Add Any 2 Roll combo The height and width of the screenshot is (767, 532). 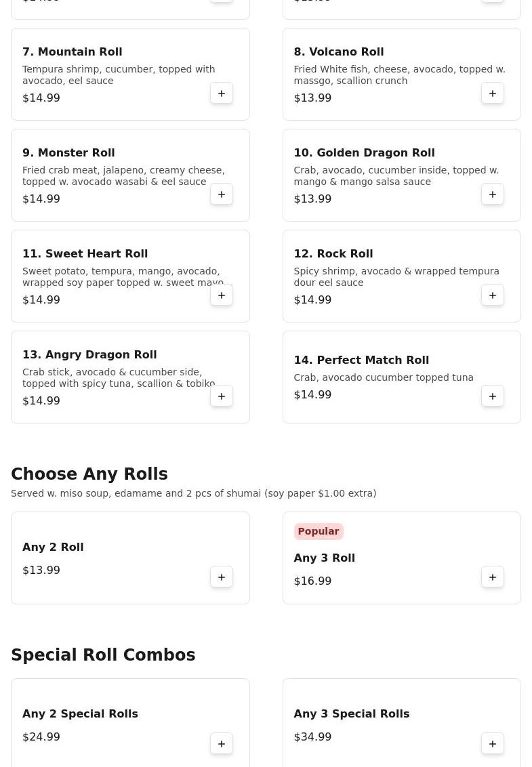pyautogui.click(x=222, y=577)
